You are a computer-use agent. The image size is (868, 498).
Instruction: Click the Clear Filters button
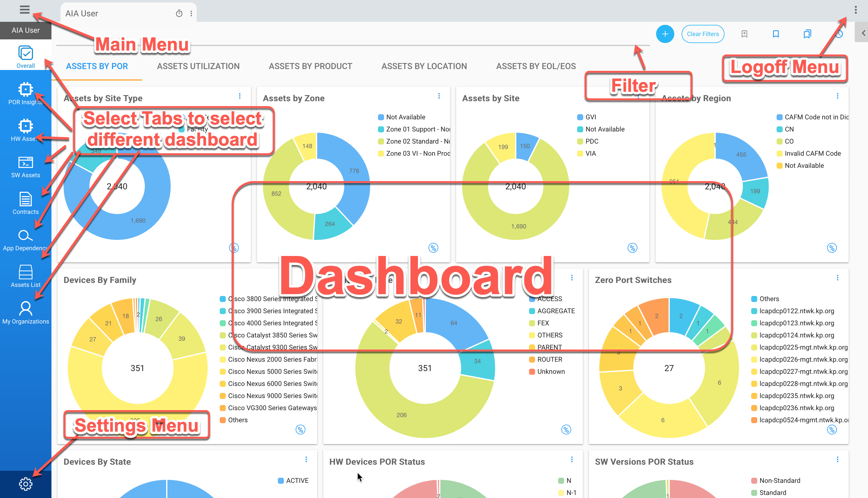tap(703, 34)
